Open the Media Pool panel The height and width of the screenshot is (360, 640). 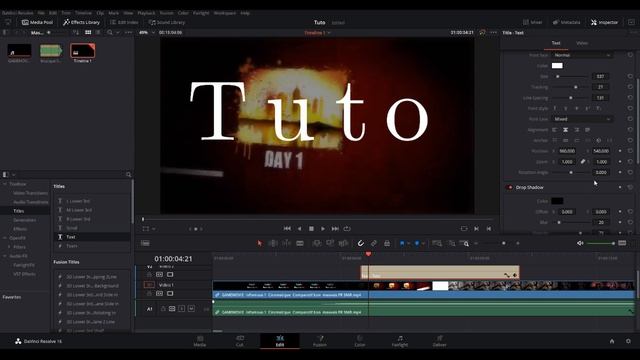[37, 22]
